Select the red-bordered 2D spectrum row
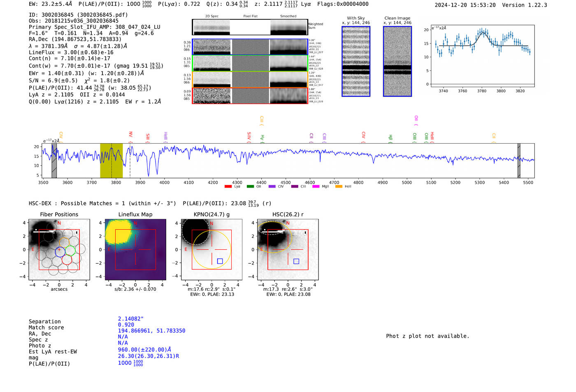 pyautogui.click(x=250, y=96)
